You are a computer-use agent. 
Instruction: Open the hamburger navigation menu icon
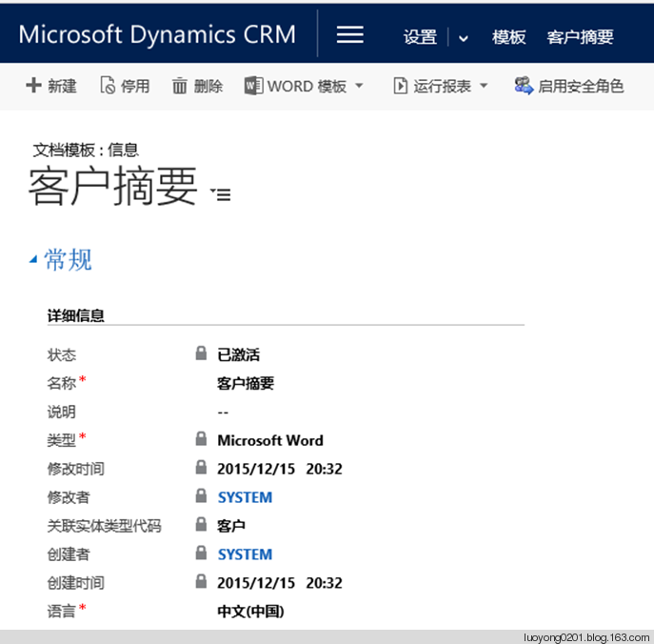coord(350,34)
